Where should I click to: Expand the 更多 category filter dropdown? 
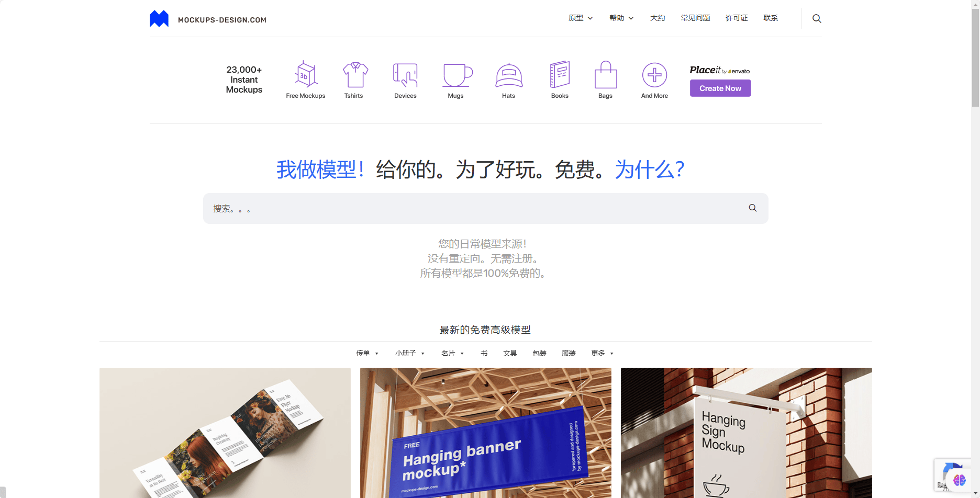click(602, 353)
